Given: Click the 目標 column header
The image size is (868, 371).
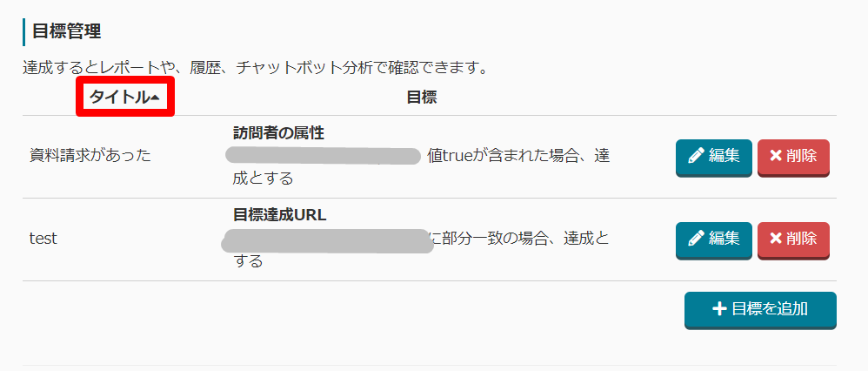Looking at the screenshot, I should point(421,98).
